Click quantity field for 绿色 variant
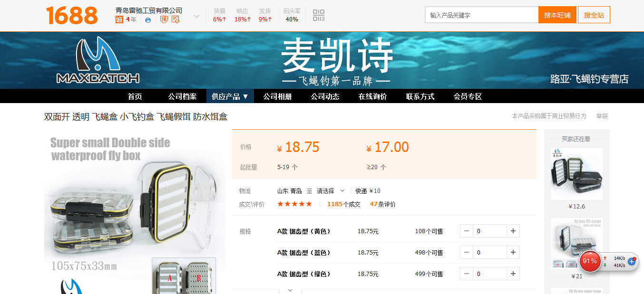Image resolution: width=644 pixels, height=294 pixels. tap(490, 274)
